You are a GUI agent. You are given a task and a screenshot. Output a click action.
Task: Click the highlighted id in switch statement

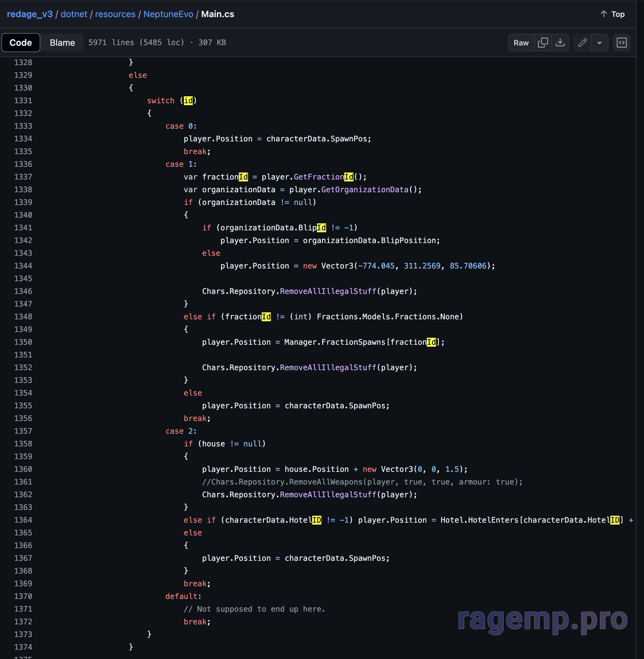click(188, 100)
